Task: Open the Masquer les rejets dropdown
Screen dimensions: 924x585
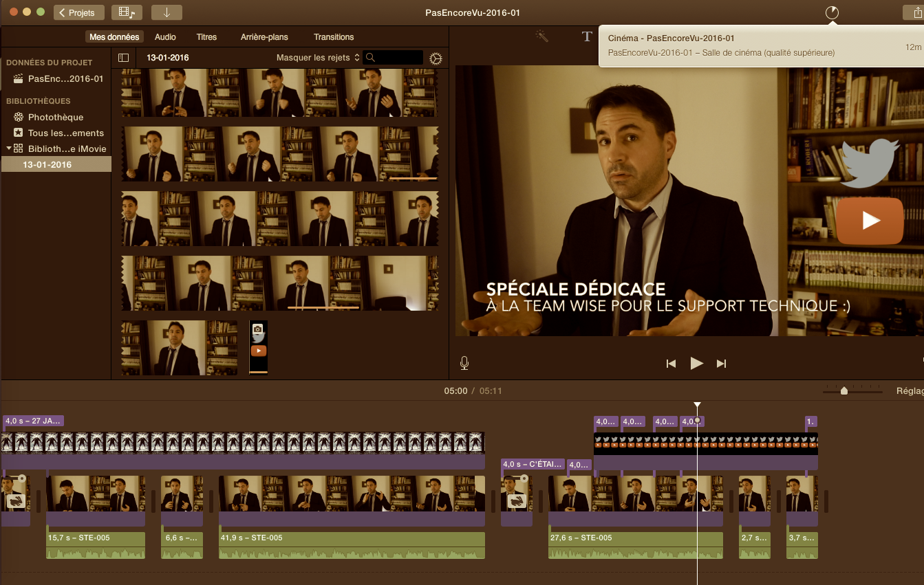Action: pos(318,58)
